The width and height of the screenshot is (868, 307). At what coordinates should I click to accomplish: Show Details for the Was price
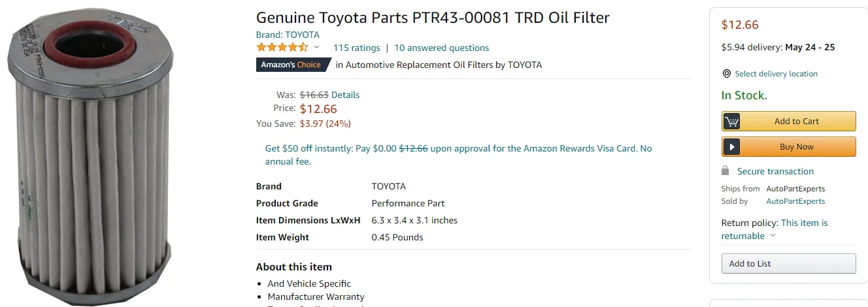[345, 95]
